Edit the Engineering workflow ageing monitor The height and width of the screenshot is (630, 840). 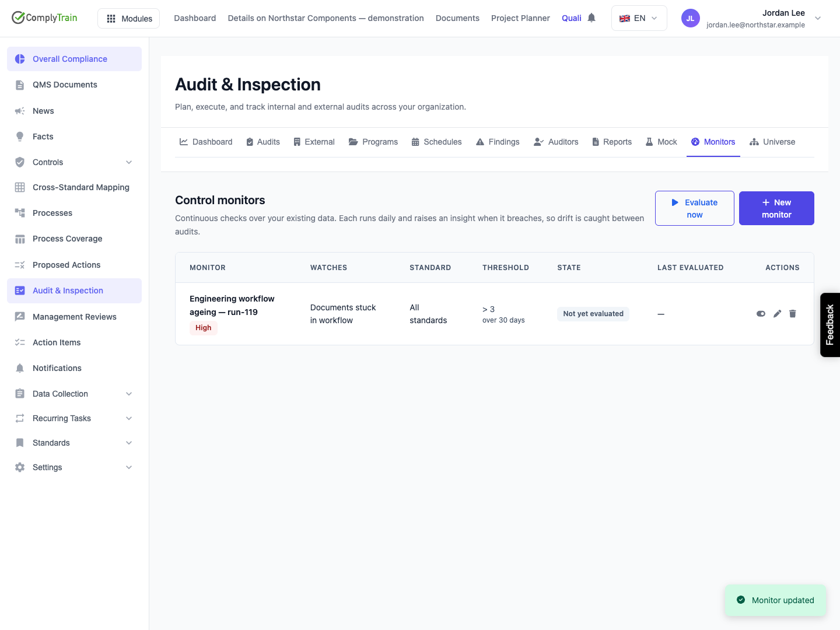pyautogui.click(x=777, y=314)
